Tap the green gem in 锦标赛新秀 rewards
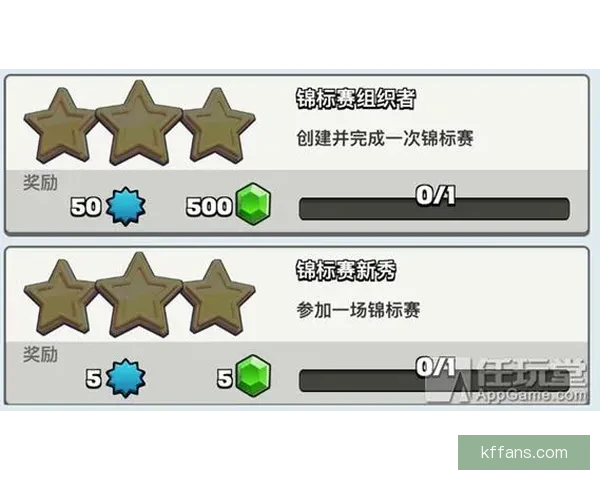Screen dimensions: 600x480 pos(253,376)
